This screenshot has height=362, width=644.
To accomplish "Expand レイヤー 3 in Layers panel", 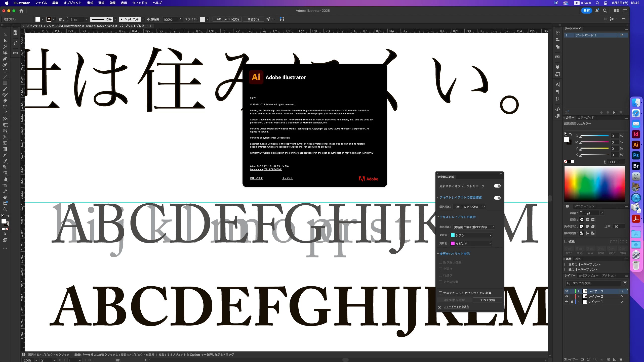I will point(579,291).
